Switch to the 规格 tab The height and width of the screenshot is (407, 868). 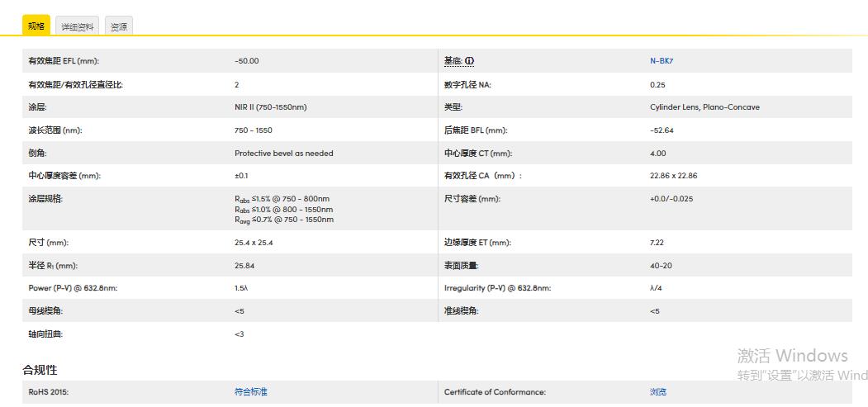[x=36, y=26]
